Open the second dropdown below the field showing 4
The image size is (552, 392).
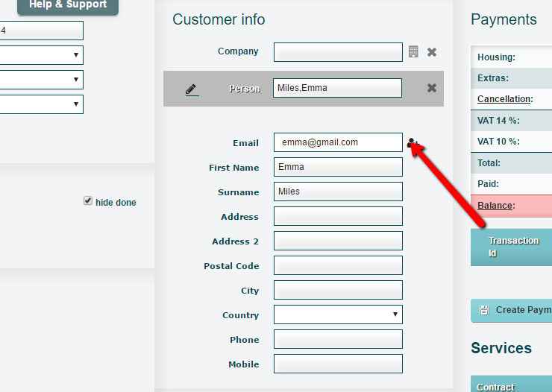tap(41, 80)
